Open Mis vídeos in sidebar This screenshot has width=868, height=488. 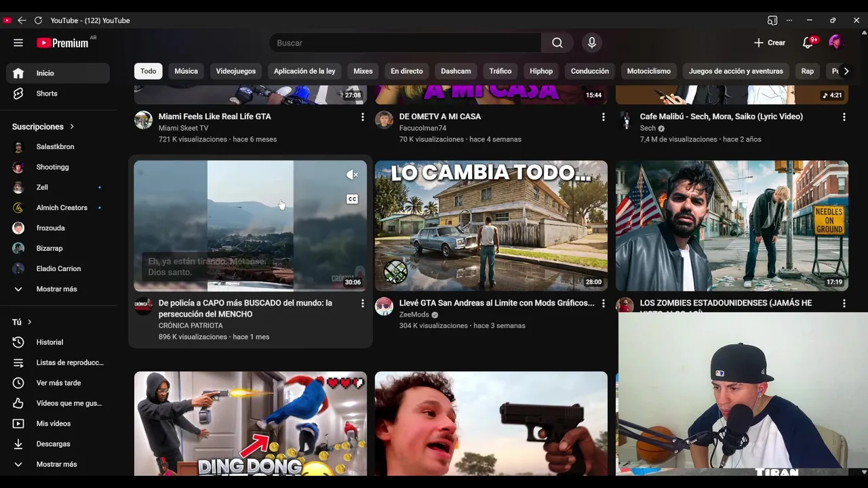[x=58, y=424]
